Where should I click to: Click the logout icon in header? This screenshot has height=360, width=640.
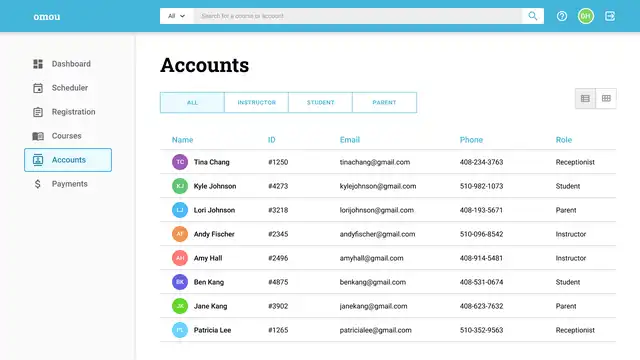pyautogui.click(x=610, y=16)
